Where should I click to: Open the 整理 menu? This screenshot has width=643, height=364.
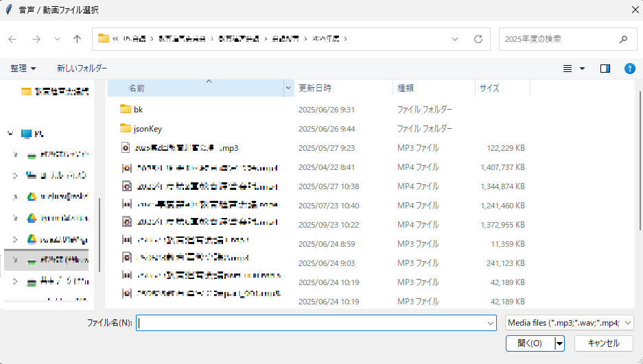pos(23,69)
